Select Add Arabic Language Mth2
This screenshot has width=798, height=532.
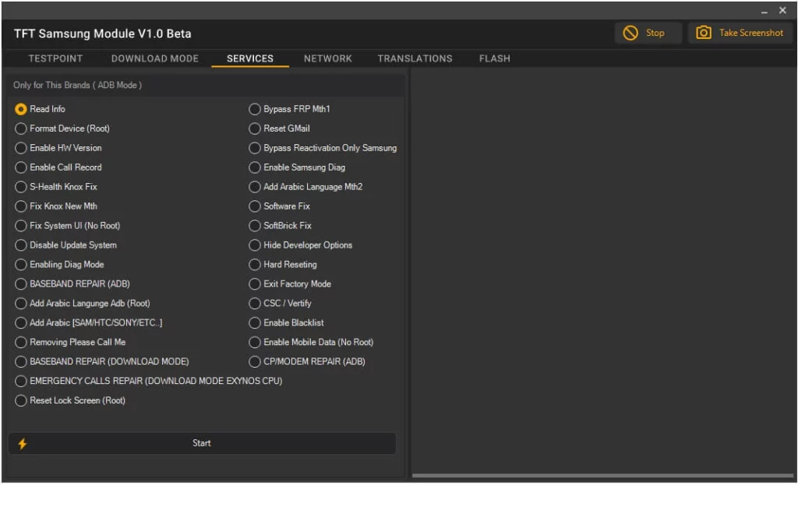point(305,187)
